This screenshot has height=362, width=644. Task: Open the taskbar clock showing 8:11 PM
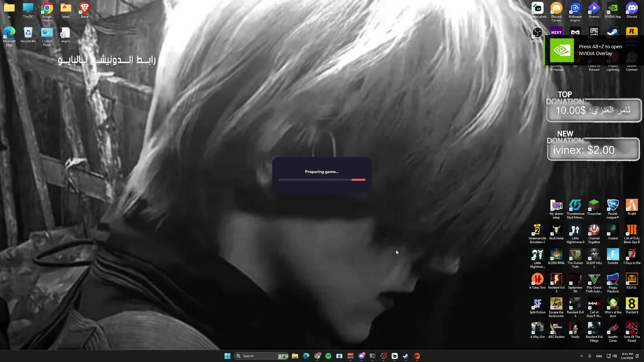click(x=627, y=356)
